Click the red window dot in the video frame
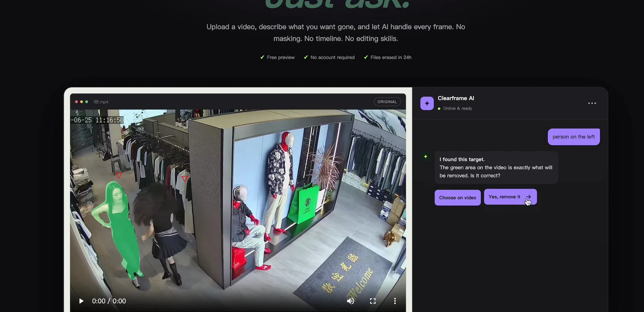This screenshot has width=644, height=312. (76, 102)
